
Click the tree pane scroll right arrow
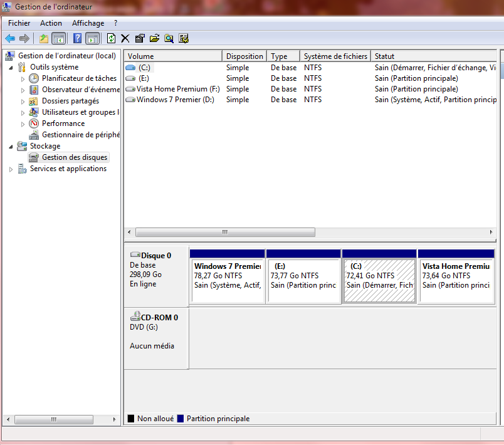coord(114,419)
